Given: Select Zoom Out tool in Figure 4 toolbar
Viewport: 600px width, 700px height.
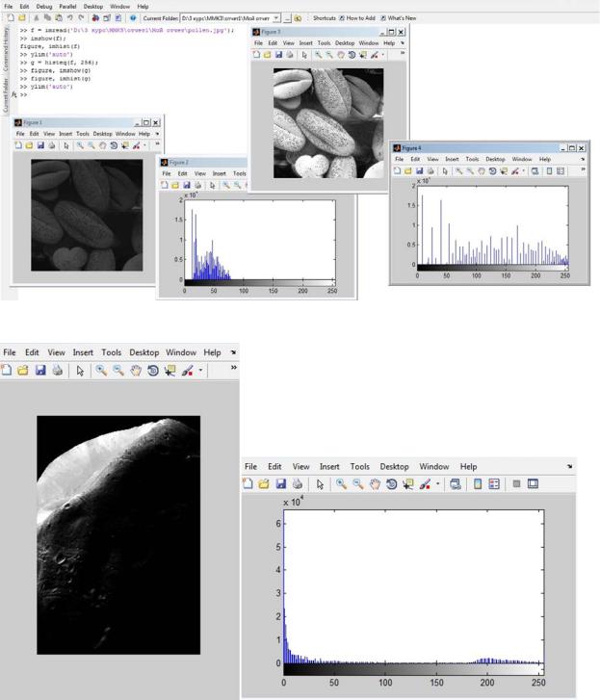Looking at the screenshot, I should (x=470, y=170).
